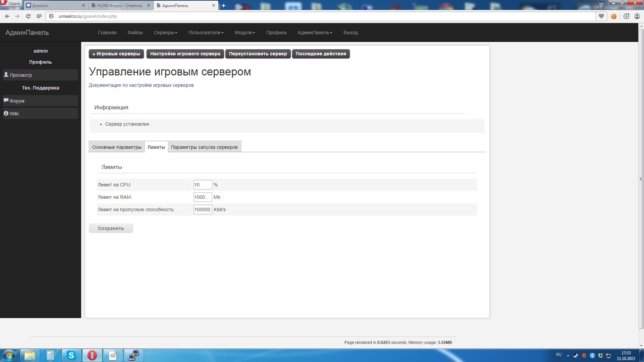The image size is (644, 362).
Task: Open the Windows Explorer folder taskbar icon
Action: click(x=30, y=355)
